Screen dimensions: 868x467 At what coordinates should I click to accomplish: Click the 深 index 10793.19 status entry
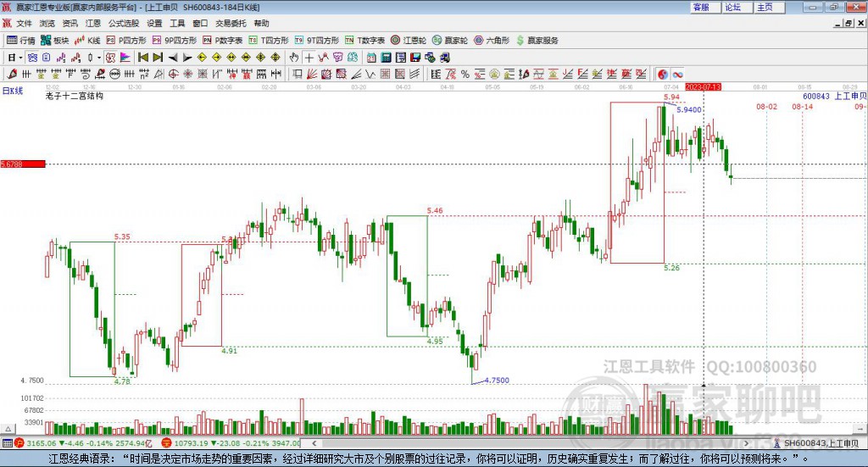pyautogui.click(x=231, y=443)
